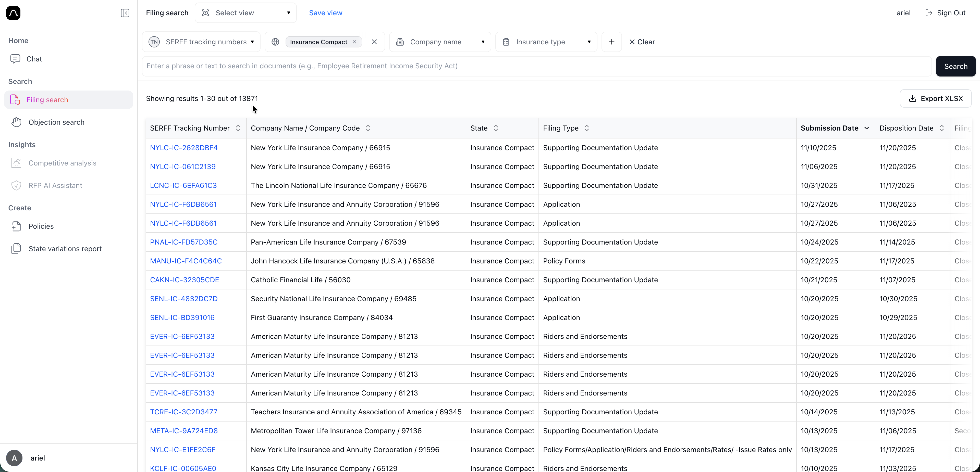Open Objection search hand icon

(16, 122)
